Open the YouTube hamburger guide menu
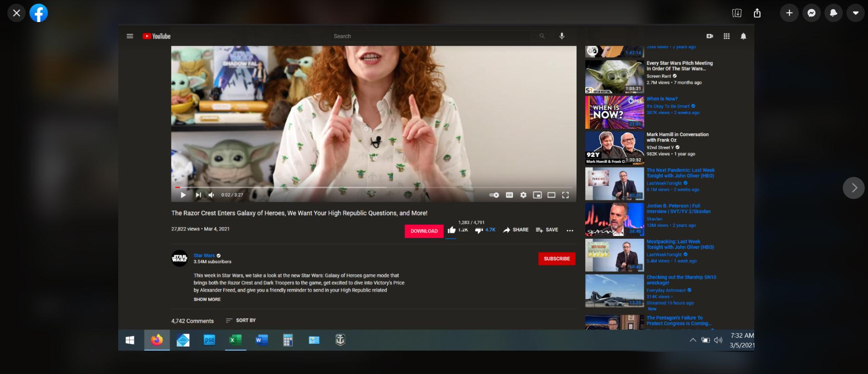Screen dimensions: 868x374 pyautogui.click(x=130, y=36)
